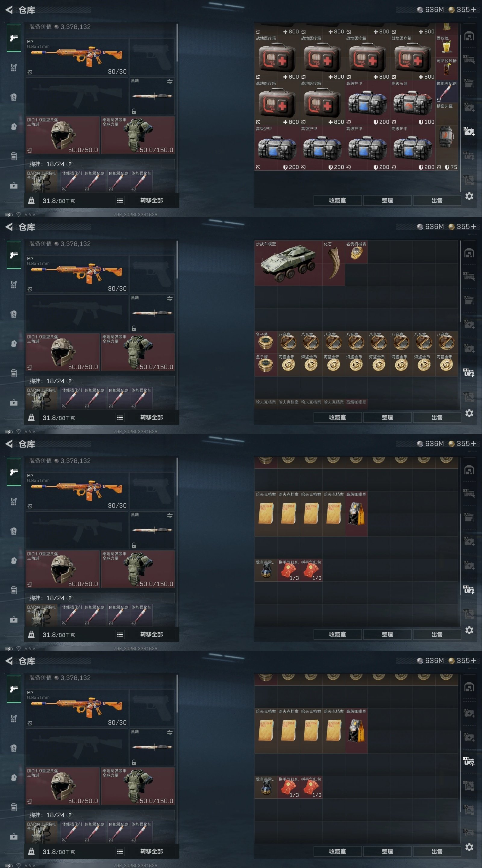The width and height of the screenshot is (482, 868).
Task: Click 收藏室 button under the 步战车模型 stash
Action: click(x=337, y=417)
